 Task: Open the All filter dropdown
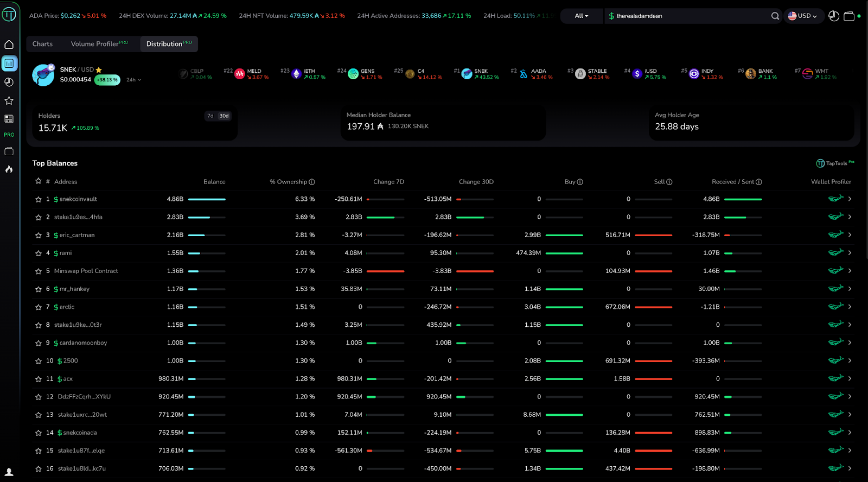(582, 16)
